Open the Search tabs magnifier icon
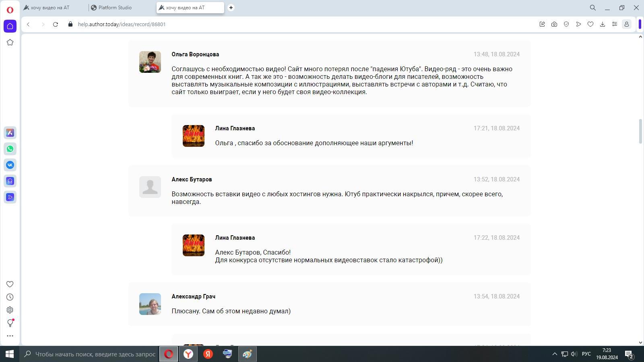This screenshot has height=362, width=644. (592, 8)
